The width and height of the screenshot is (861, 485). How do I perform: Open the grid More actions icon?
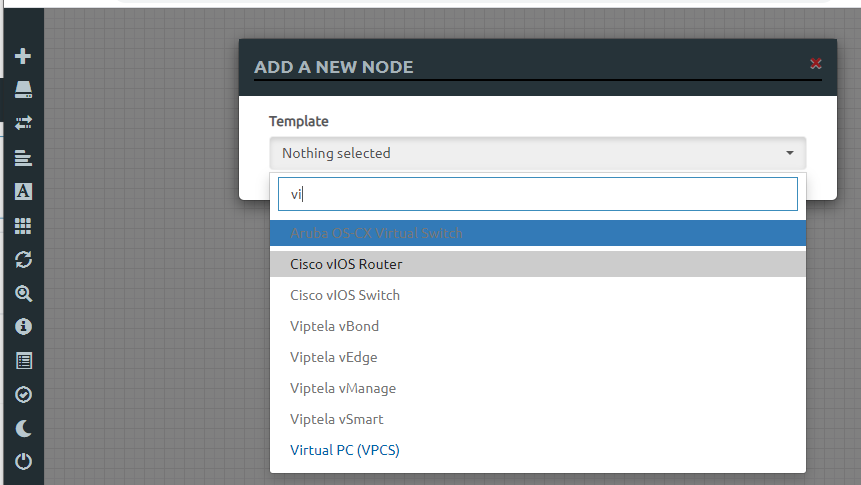(23, 226)
